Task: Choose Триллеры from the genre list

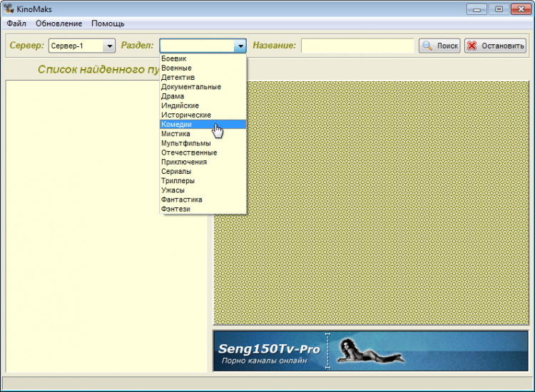Action: pos(203,180)
